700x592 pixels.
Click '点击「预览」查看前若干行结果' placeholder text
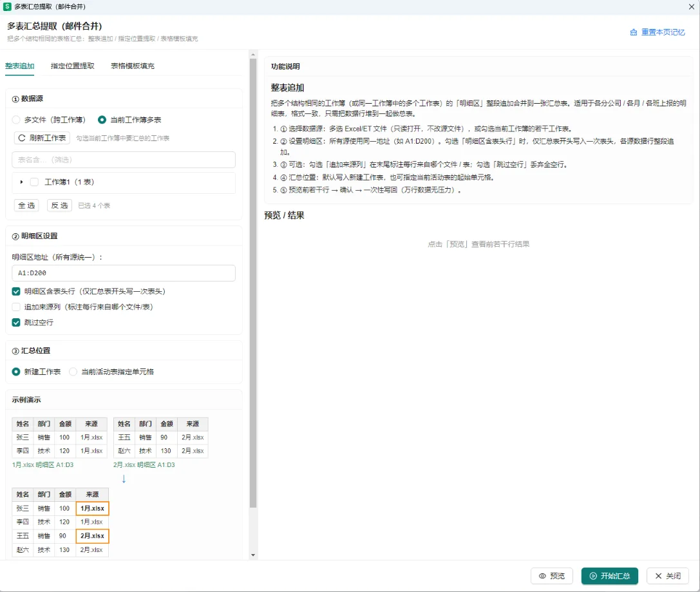478,244
